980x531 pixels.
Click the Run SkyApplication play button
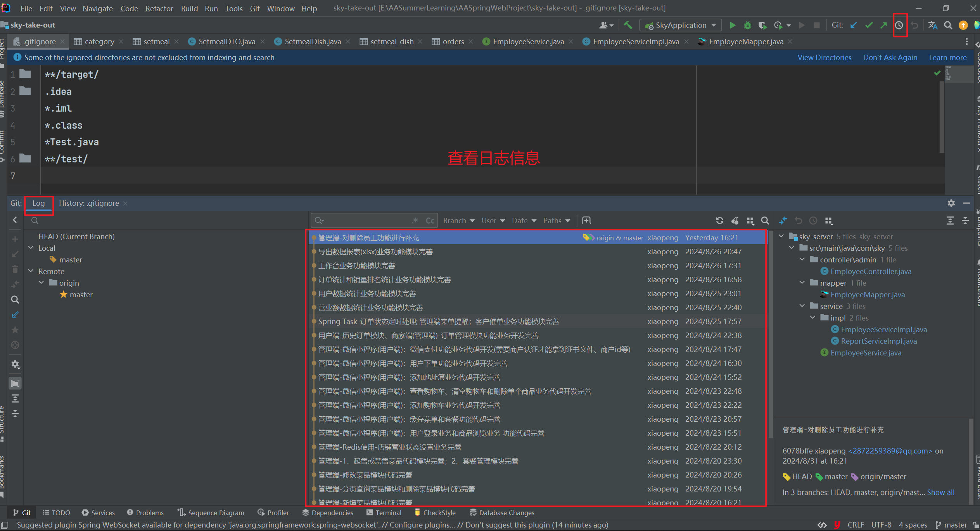click(732, 25)
